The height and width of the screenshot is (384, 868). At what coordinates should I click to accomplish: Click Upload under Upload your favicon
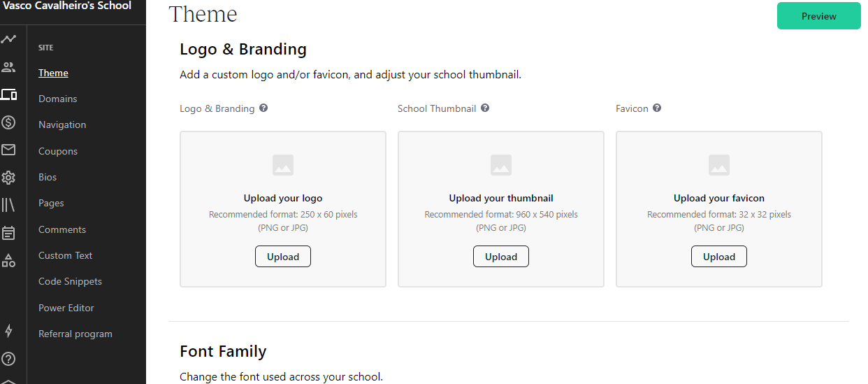[x=719, y=257]
